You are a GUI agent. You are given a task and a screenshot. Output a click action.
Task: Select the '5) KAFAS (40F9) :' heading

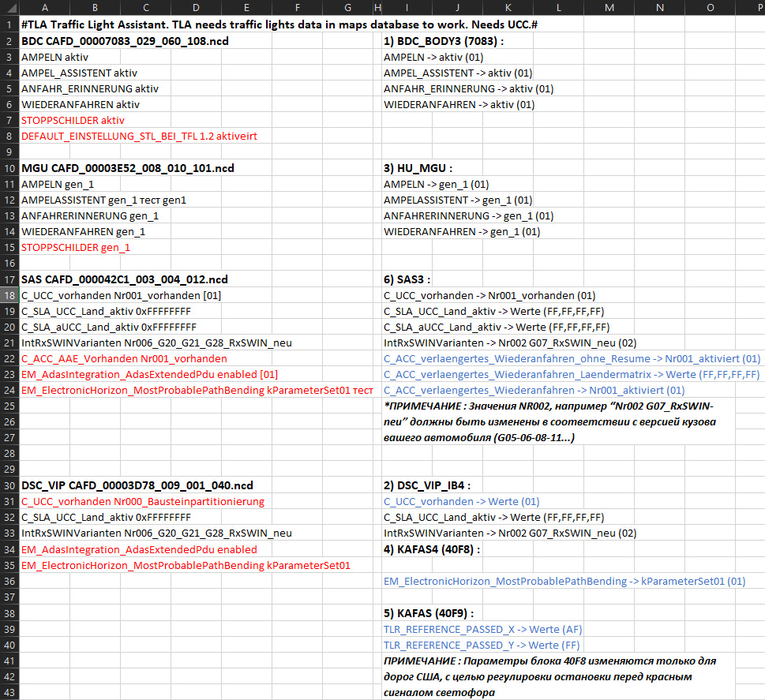(x=429, y=613)
